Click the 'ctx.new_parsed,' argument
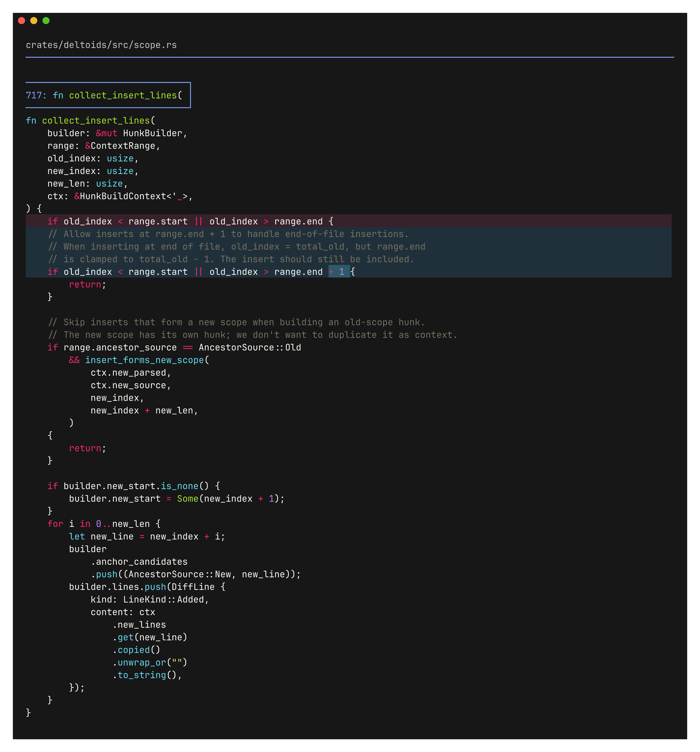Screen dimensions: 700x752 [131, 373]
